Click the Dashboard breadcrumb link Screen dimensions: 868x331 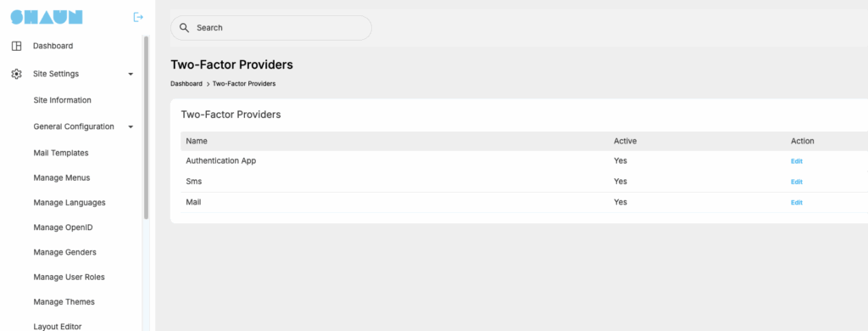(186, 84)
